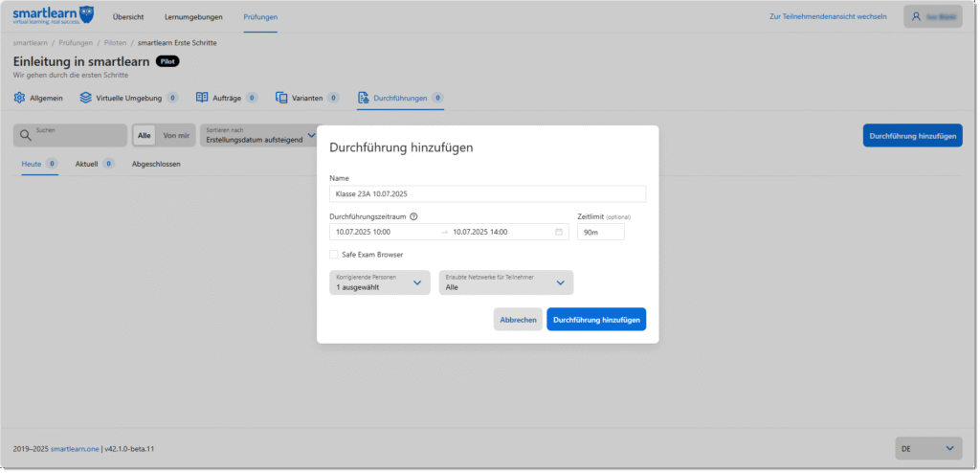Click the smartlearn owl logo
Viewport: 980px width, 473px height.
(86, 14)
